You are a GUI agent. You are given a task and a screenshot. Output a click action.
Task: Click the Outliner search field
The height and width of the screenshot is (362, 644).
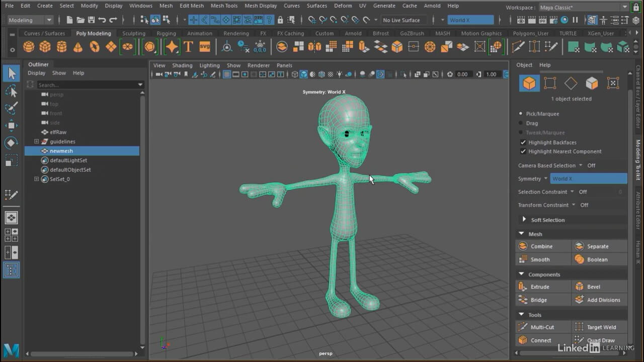pyautogui.click(x=86, y=85)
